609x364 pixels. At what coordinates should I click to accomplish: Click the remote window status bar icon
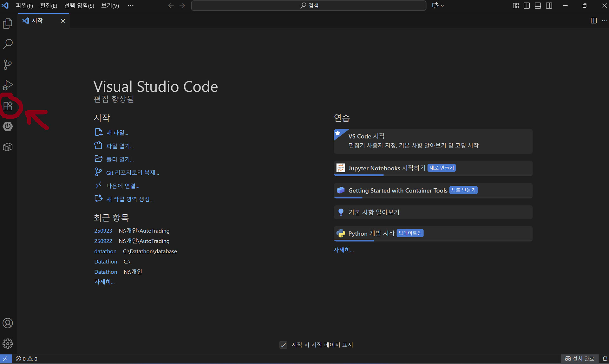(5, 359)
